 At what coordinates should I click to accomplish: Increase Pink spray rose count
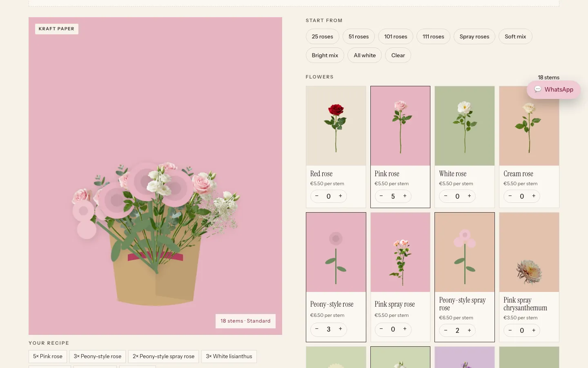[x=405, y=329]
